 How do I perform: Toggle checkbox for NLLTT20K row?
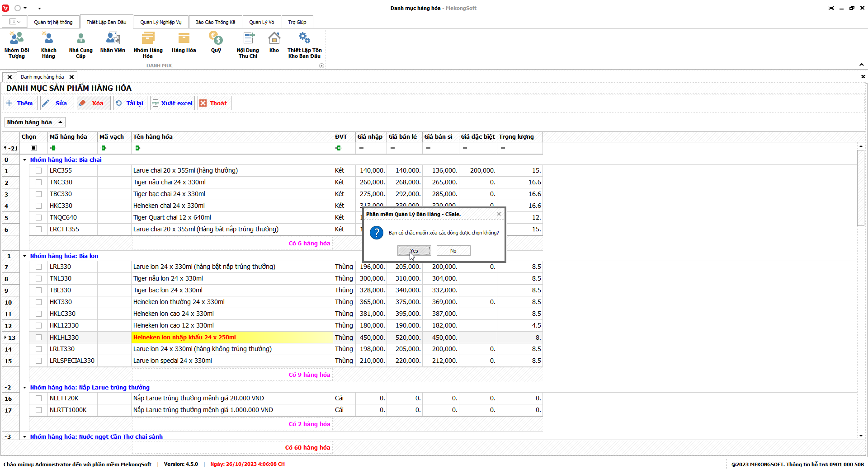(x=38, y=399)
